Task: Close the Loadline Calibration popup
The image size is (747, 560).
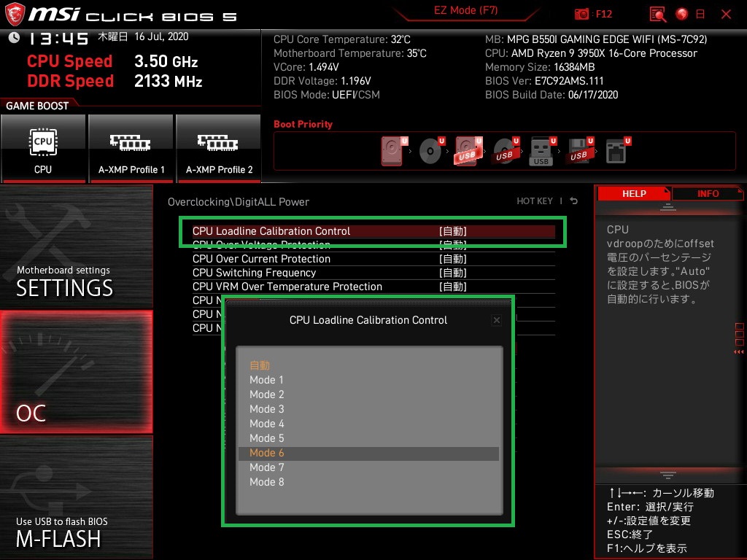Action: tap(496, 320)
